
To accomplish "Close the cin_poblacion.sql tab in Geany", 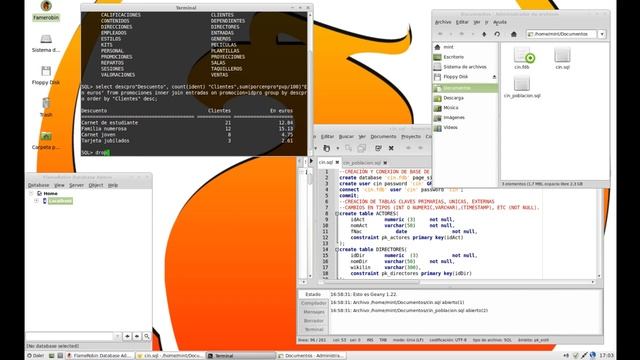I will tap(385, 162).
